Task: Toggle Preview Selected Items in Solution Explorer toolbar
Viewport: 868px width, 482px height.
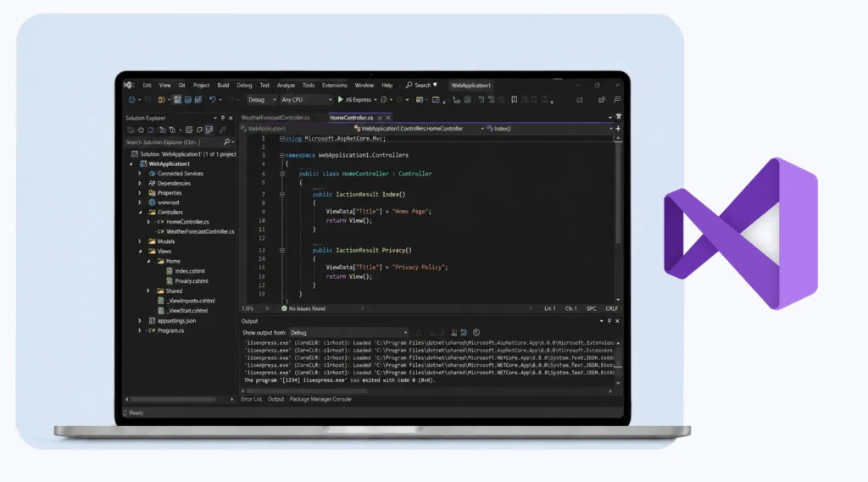Action: pyautogui.click(x=209, y=130)
